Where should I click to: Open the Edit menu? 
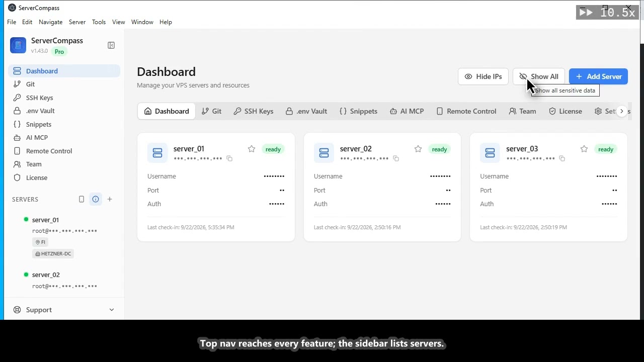27,22
